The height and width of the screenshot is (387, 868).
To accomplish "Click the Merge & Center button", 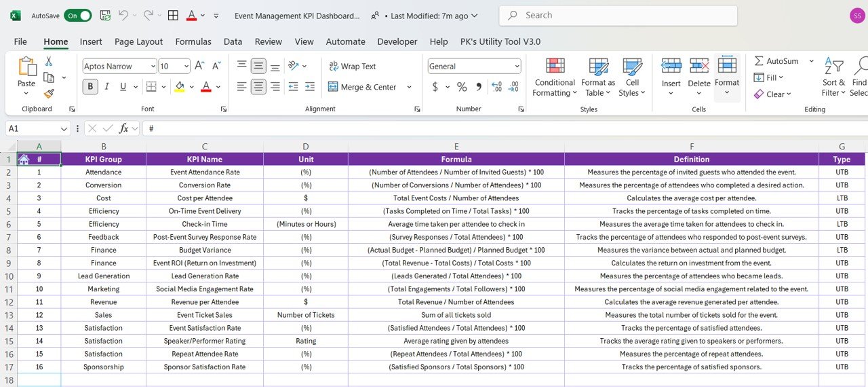I will coord(363,87).
